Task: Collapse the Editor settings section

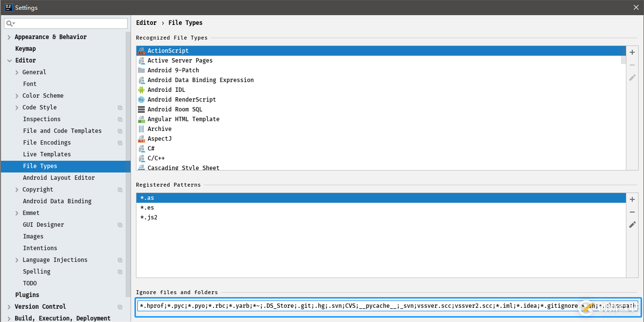Action: tap(9, 61)
